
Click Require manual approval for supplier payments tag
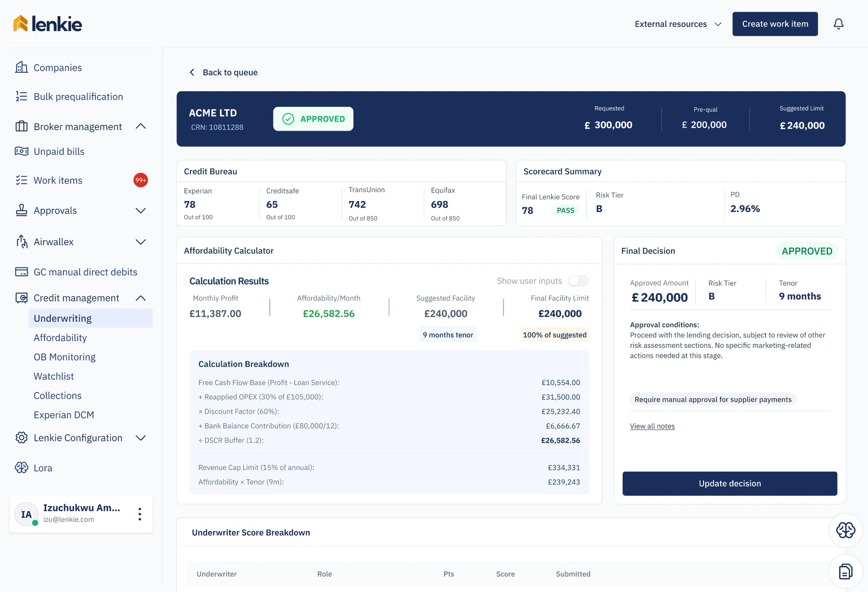[713, 399]
